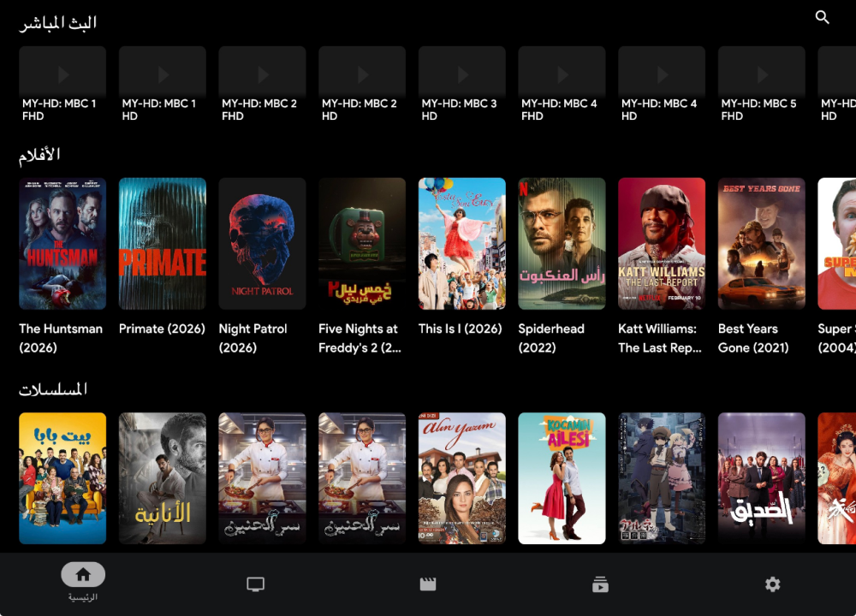
Task: Open the Series library icon
Action: pyautogui.click(x=600, y=584)
